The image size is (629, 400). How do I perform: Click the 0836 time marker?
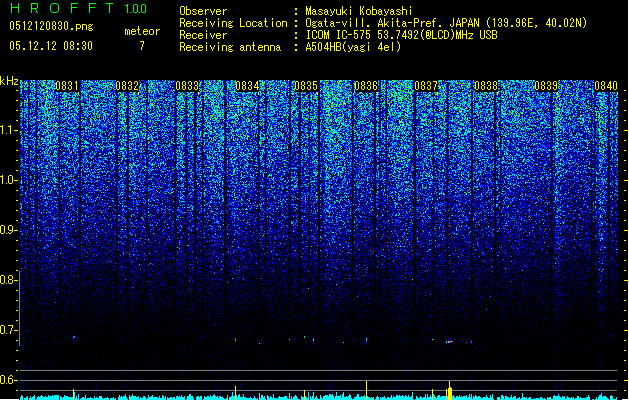(x=366, y=86)
